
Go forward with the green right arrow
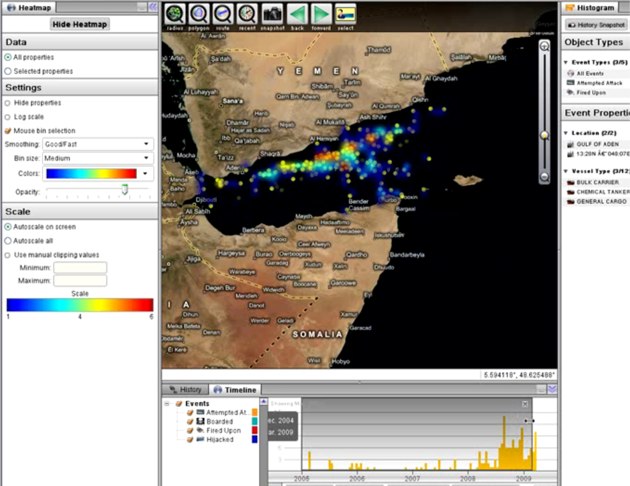322,14
